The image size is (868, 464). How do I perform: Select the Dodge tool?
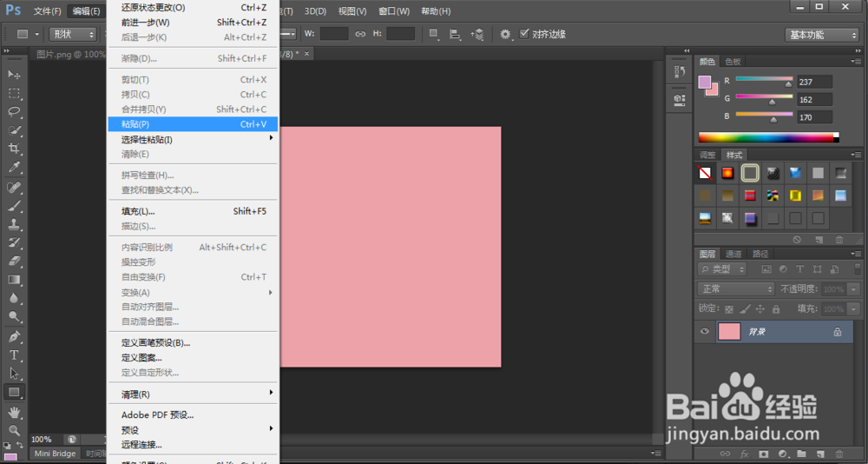[x=14, y=316]
